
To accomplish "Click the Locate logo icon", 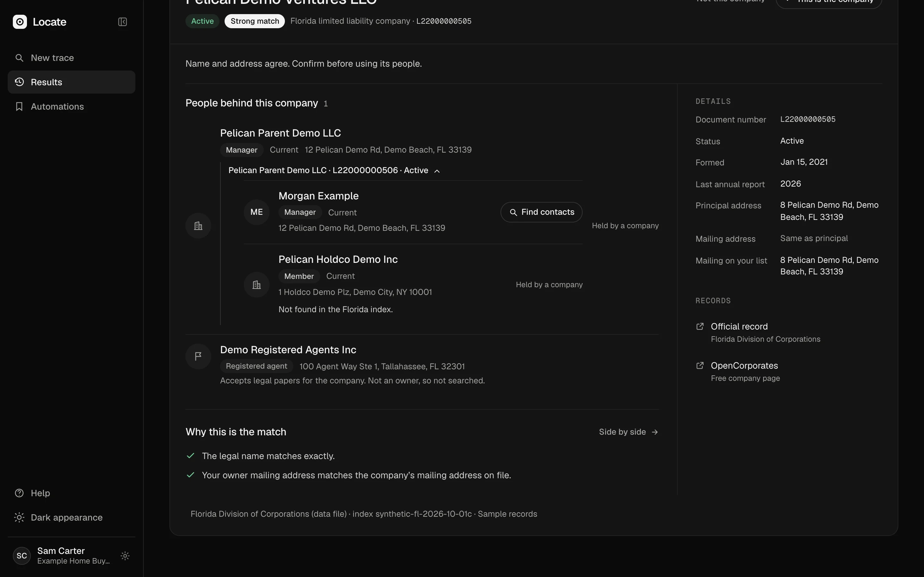I will point(20,22).
